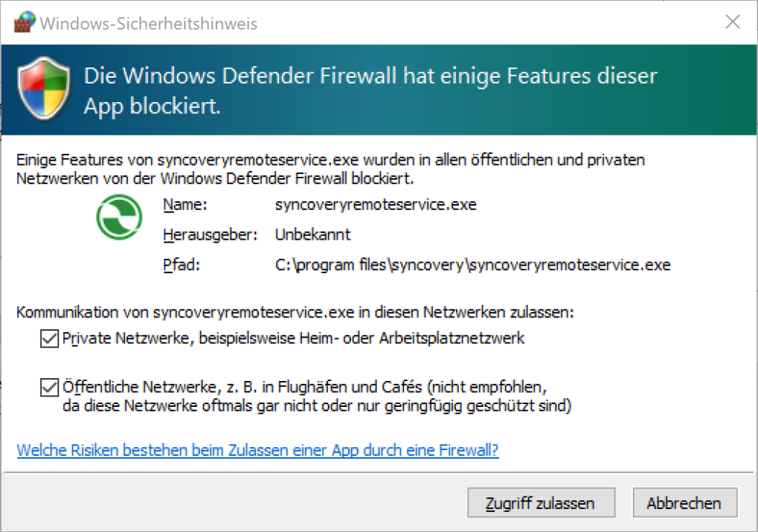The image size is (758, 532).
Task: Click the red brick firewall icon in titlebar
Action: tap(22, 21)
